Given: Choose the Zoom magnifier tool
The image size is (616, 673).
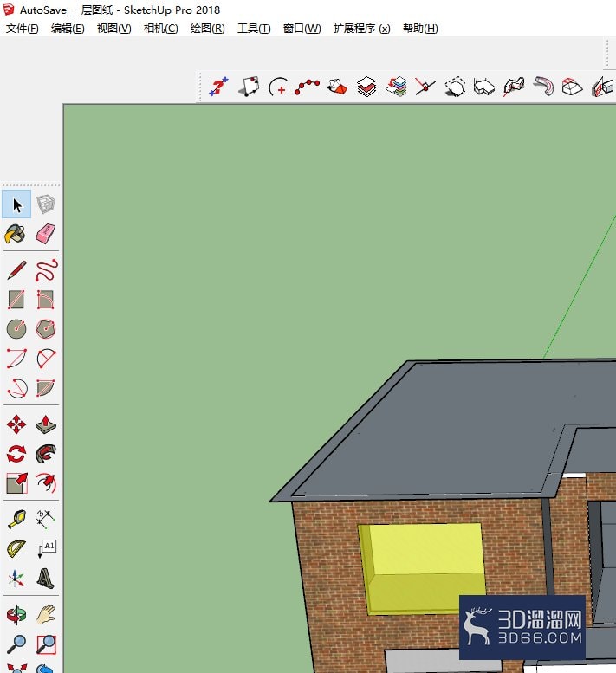Looking at the screenshot, I should [x=16, y=644].
